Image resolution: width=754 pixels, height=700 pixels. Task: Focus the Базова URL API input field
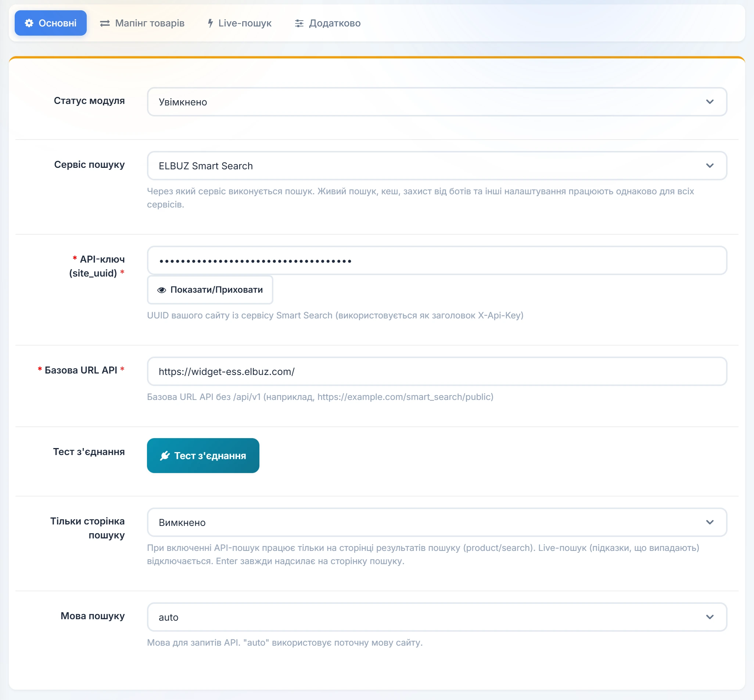[x=437, y=371]
